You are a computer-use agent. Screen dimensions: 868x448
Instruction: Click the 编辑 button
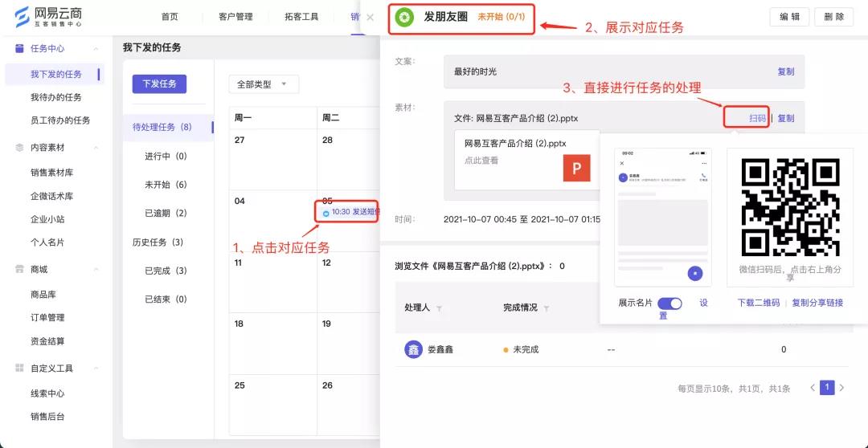[789, 17]
